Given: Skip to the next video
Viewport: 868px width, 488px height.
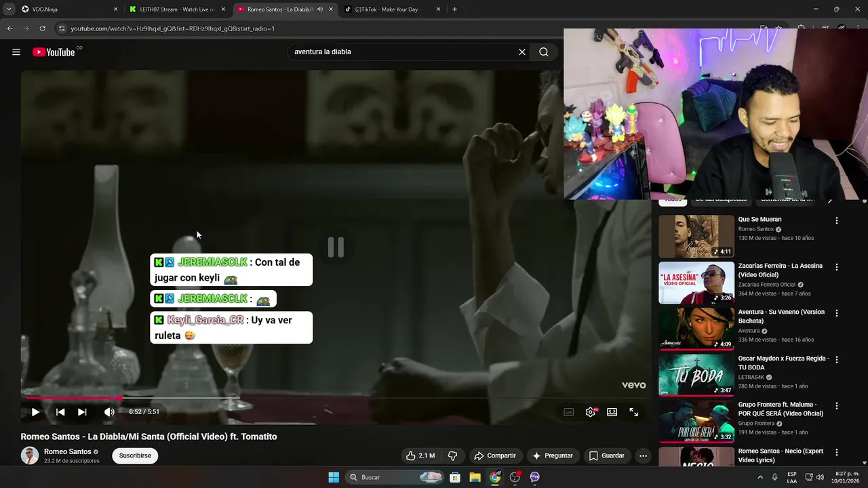Looking at the screenshot, I should 82,411.
